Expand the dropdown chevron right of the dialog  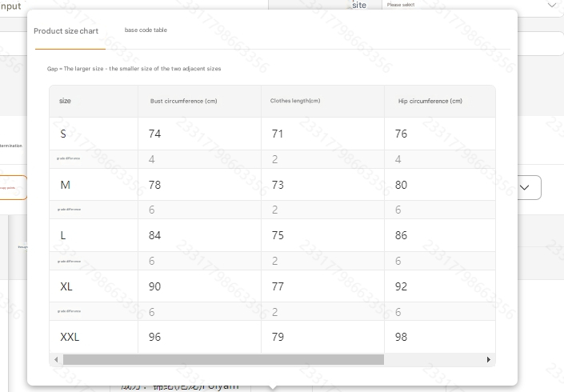pos(526,187)
